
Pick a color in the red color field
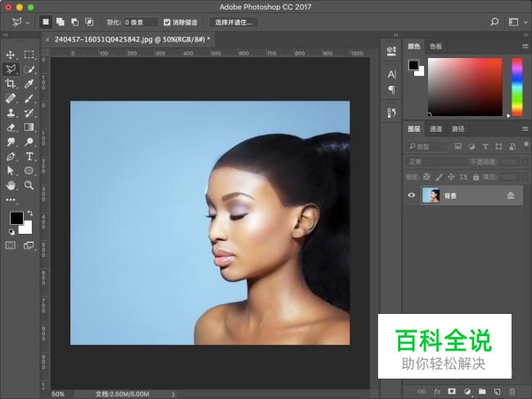[x=465, y=87]
